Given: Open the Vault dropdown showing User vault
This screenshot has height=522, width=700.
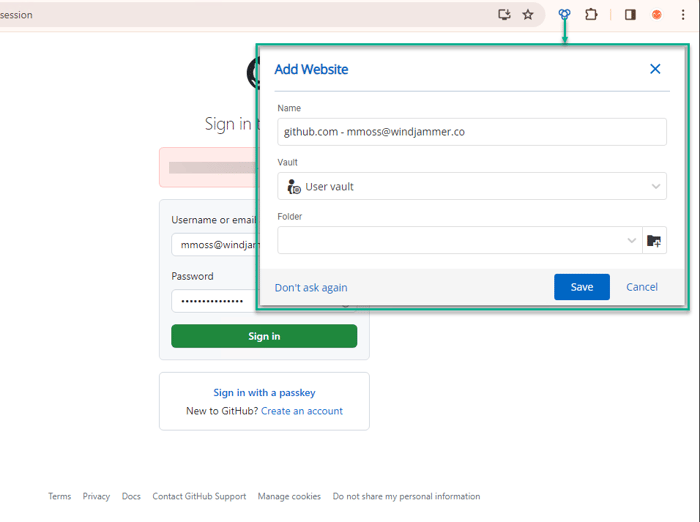Looking at the screenshot, I should click(x=472, y=186).
